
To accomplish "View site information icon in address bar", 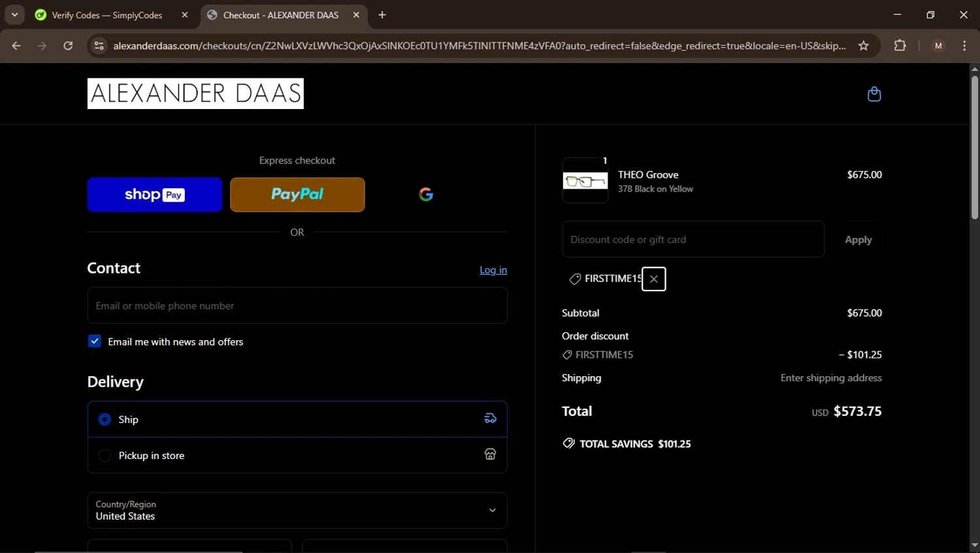I will tap(99, 46).
